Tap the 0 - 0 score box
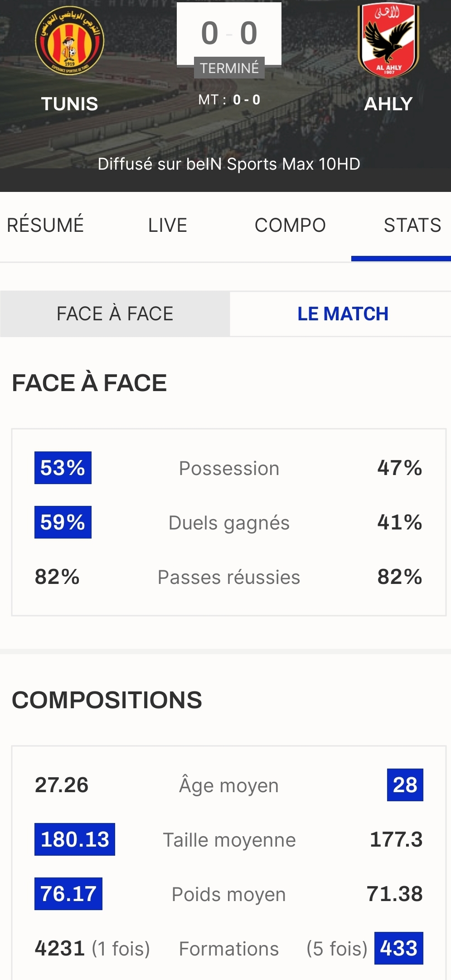This screenshot has height=980, width=451. pyautogui.click(x=229, y=34)
